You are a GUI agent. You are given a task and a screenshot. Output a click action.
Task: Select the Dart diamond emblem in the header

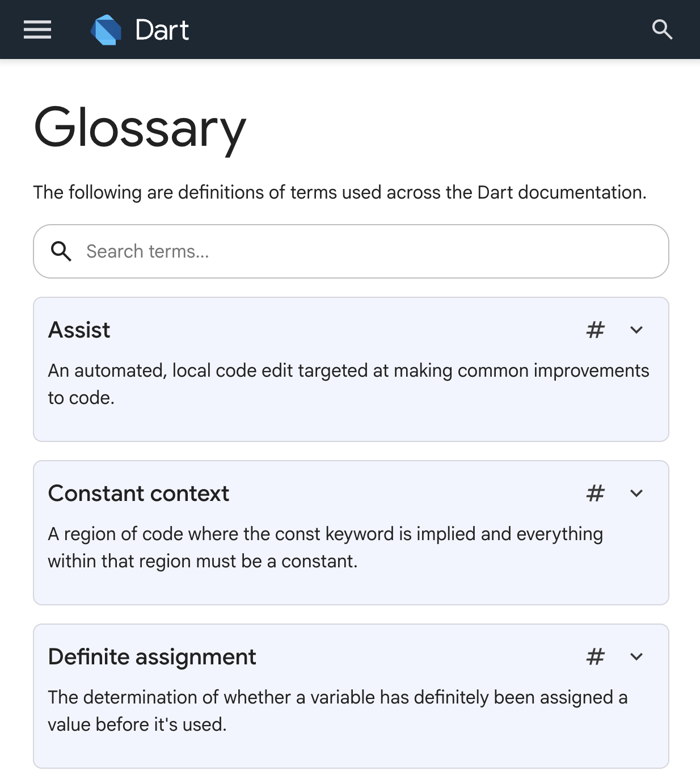point(106,30)
